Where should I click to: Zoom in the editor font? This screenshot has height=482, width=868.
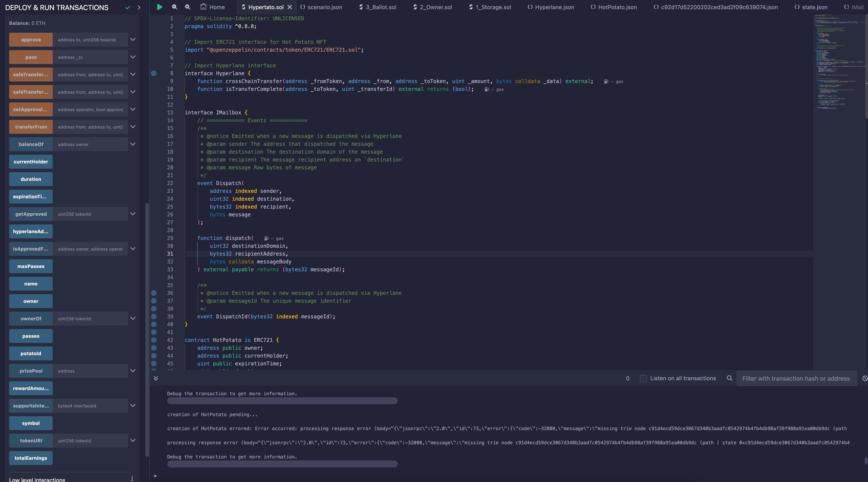point(188,7)
